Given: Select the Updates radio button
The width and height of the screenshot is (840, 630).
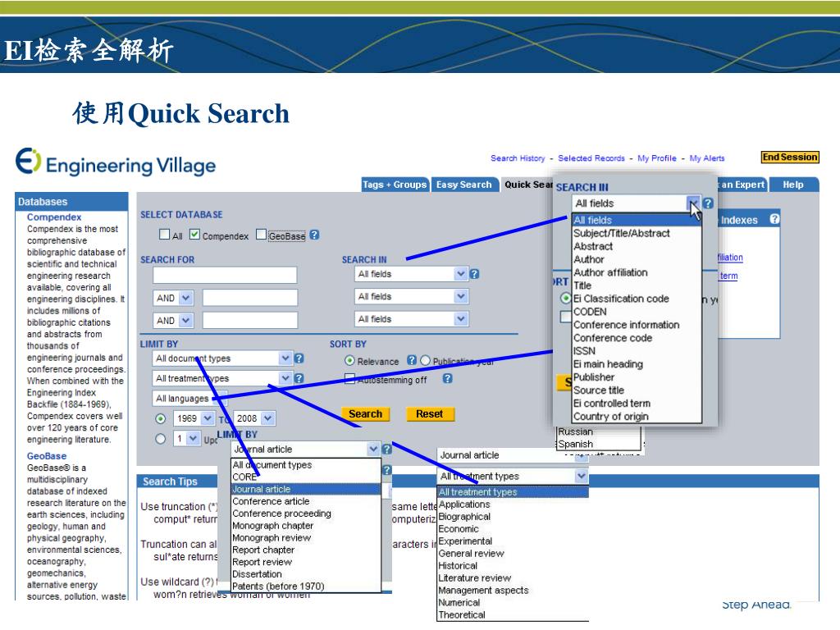Looking at the screenshot, I should (160, 439).
